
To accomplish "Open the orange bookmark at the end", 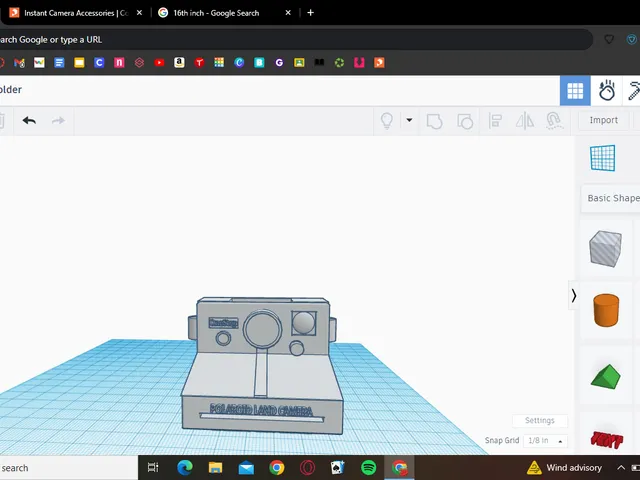I will [379, 62].
